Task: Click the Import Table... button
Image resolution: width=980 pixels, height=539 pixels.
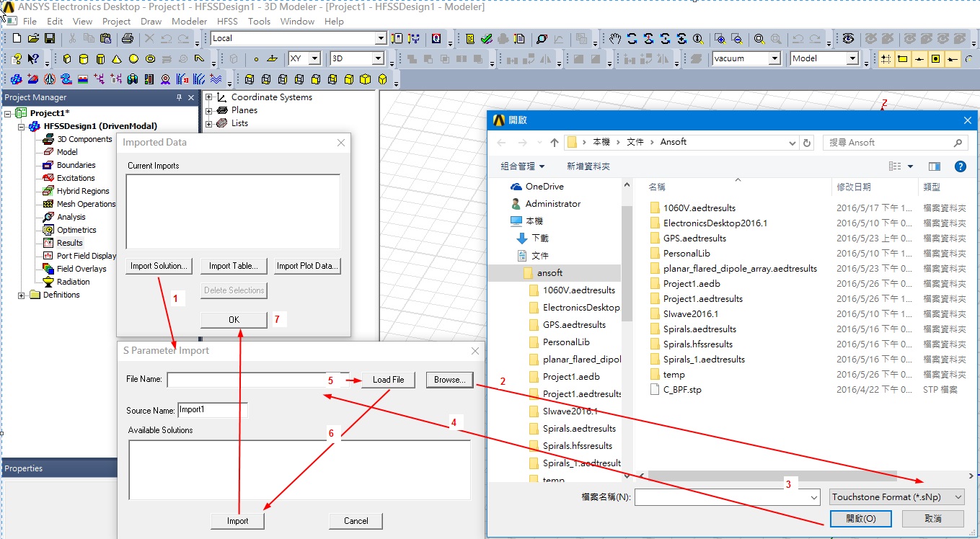Action: tap(234, 266)
